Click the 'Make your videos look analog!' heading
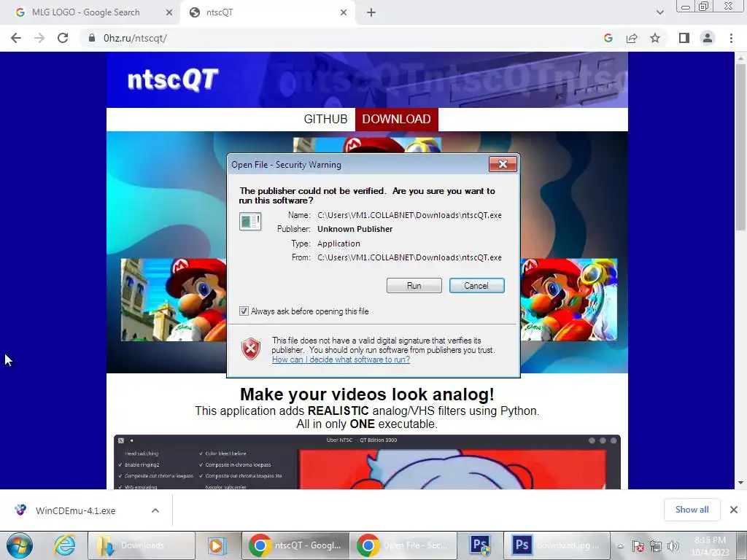747x560 pixels. 367,394
